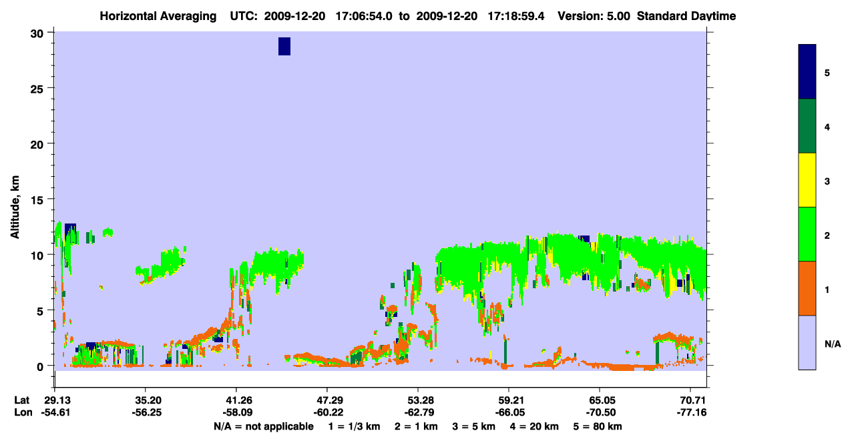Click the lavender N/A legend swatch
The image size is (868, 445).
point(807,342)
